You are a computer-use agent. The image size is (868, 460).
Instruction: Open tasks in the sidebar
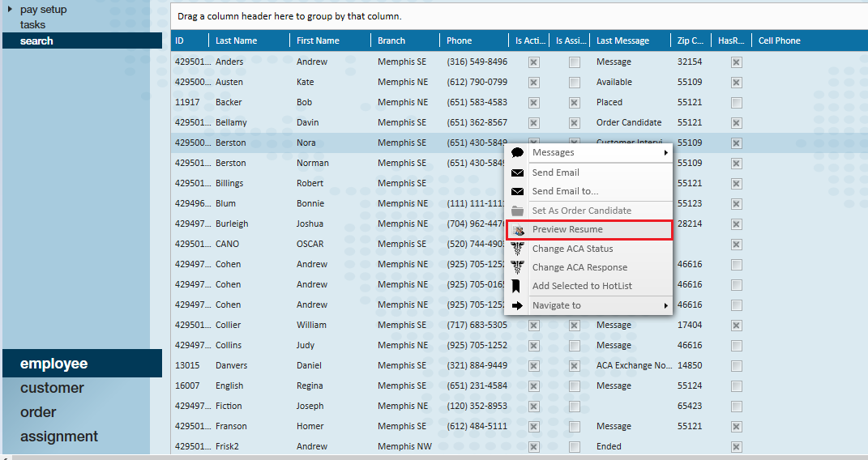[x=32, y=25]
